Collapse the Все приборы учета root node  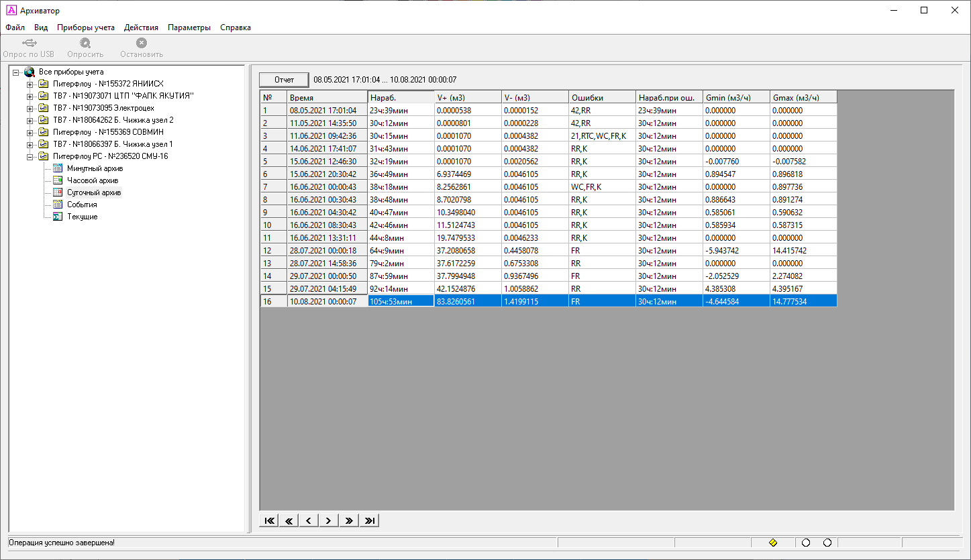pos(15,72)
